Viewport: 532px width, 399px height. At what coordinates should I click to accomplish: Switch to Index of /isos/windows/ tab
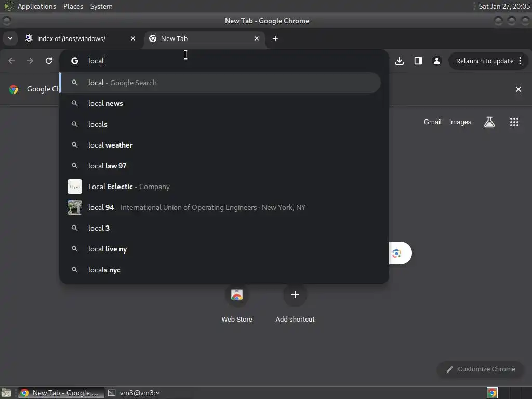pos(82,38)
